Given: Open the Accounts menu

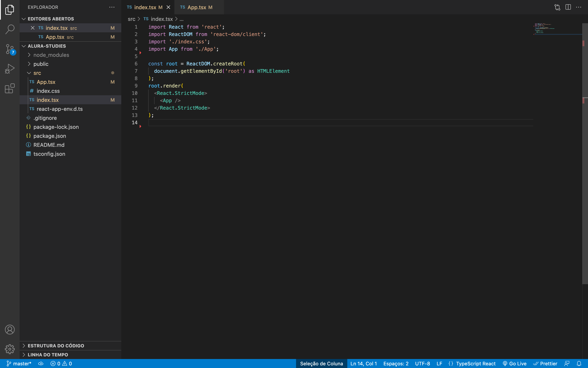Looking at the screenshot, I should pyautogui.click(x=10, y=330).
